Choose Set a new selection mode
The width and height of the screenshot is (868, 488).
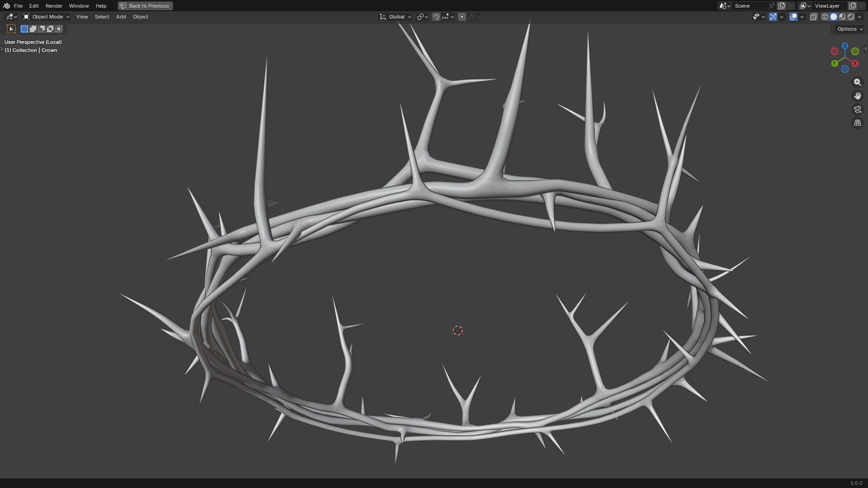(x=24, y=29)
